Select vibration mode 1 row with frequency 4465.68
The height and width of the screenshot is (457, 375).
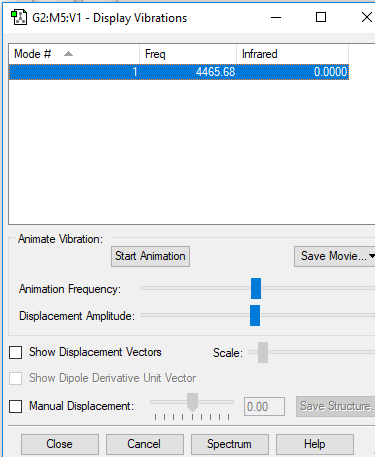(179, 72)
